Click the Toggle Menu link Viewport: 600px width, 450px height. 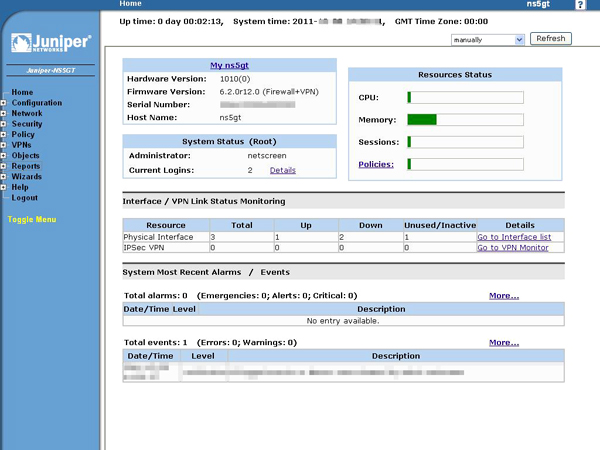click(x=32, y=219)
